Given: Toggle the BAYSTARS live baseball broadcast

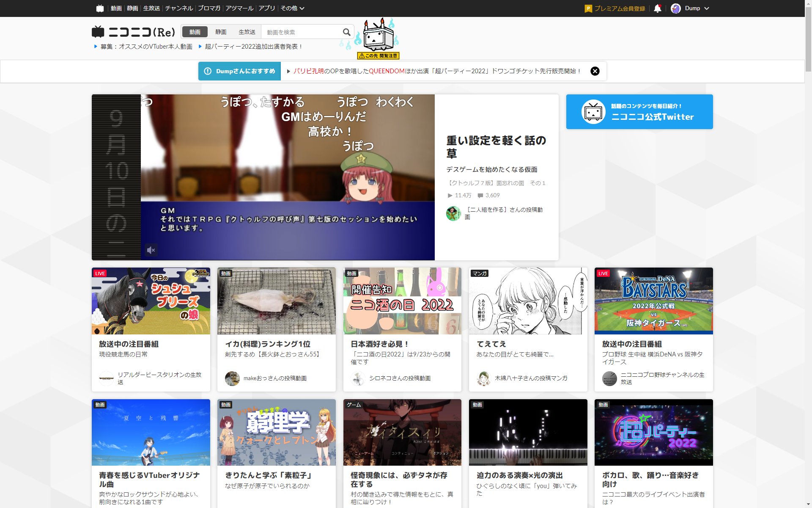Looking at the screenshot, I should 653,301.
